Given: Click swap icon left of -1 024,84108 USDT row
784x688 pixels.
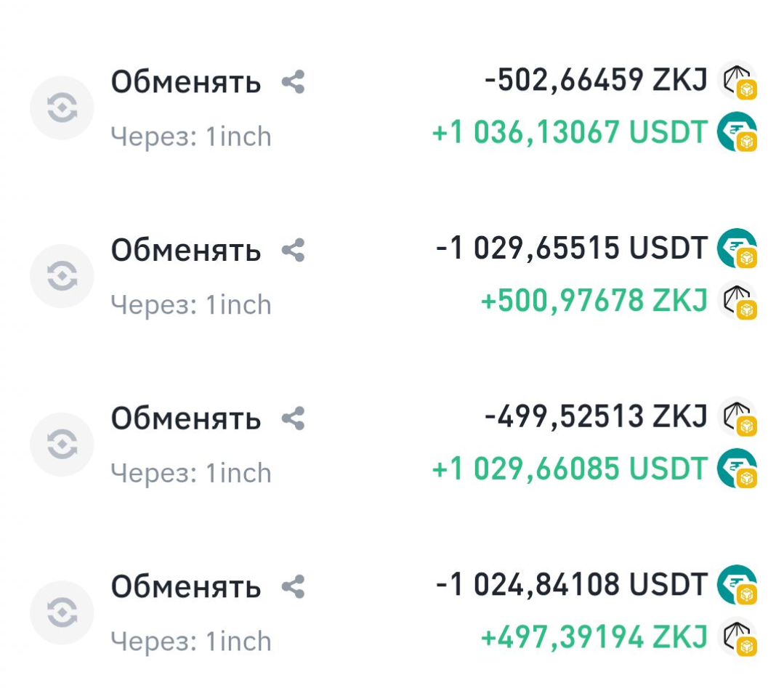Looking at the screenshot, I should tap(62, 612).
